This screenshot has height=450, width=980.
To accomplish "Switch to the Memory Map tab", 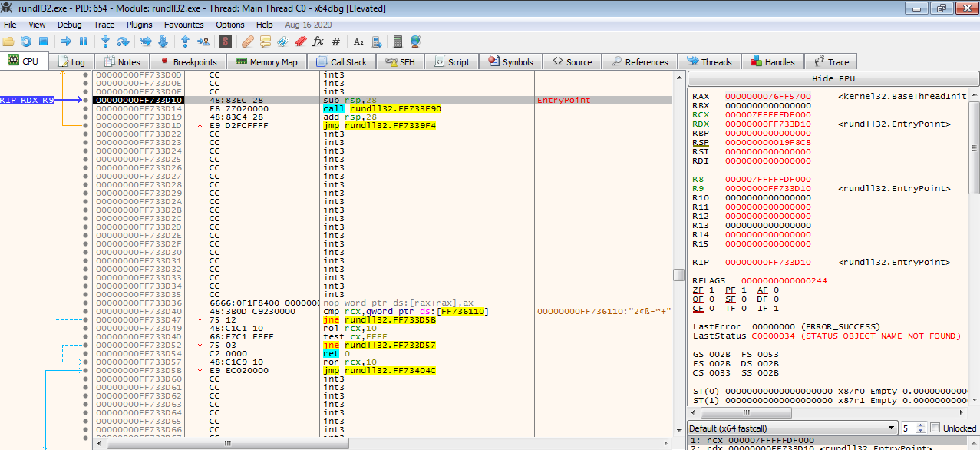I will click(x=266, y=62).
